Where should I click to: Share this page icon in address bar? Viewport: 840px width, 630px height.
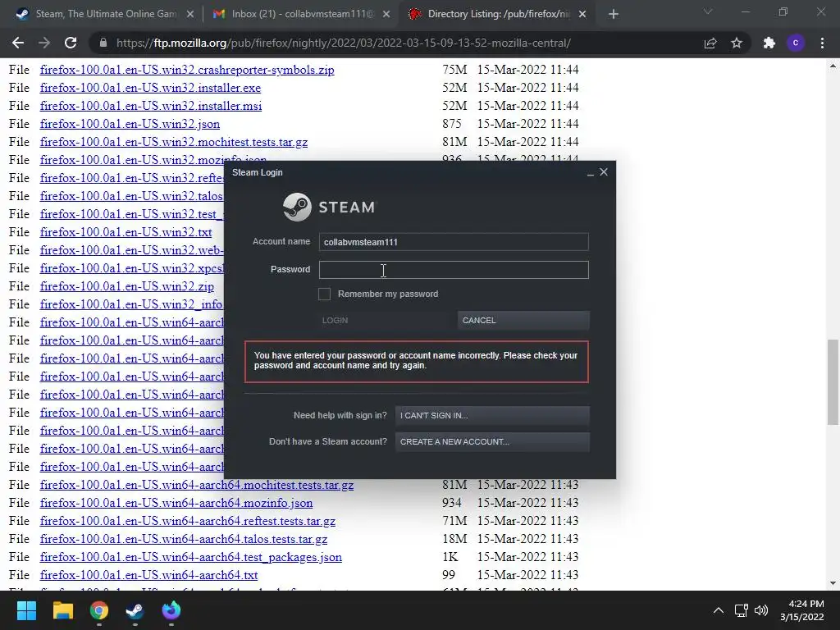click(710, 43)
